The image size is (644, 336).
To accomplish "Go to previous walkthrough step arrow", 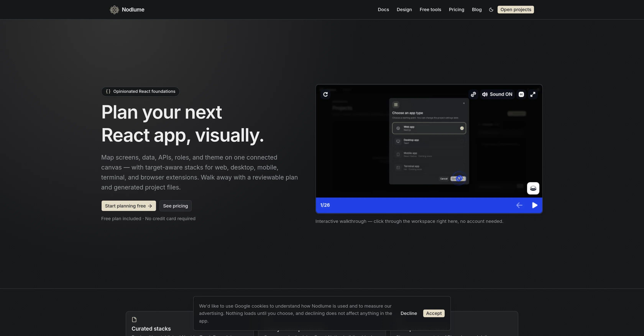I will [519, 205].
